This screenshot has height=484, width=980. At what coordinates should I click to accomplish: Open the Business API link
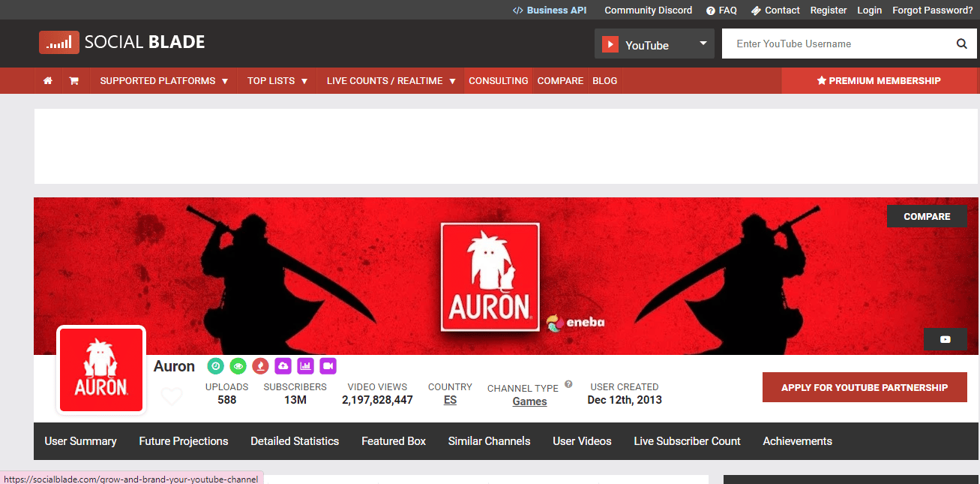click(x=550, y=11)
